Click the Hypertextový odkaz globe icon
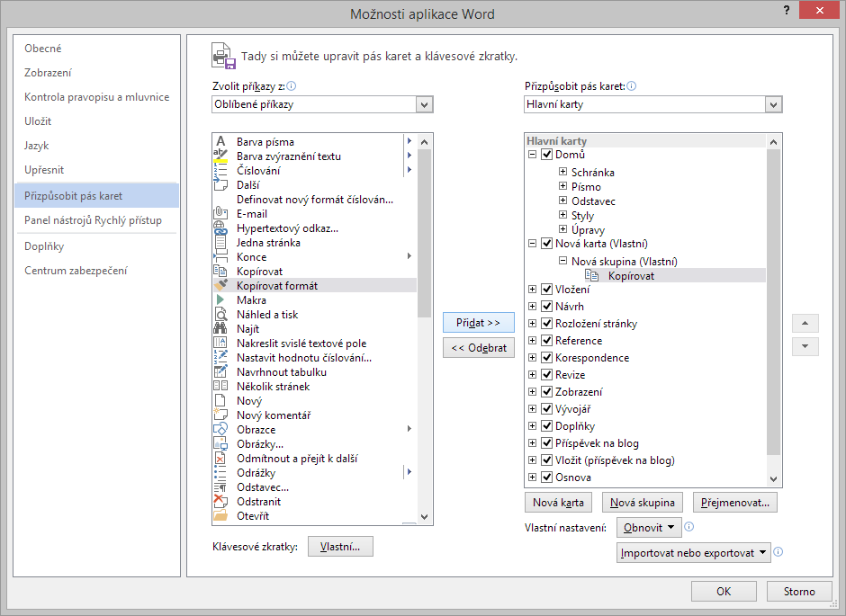 [220, 228]
